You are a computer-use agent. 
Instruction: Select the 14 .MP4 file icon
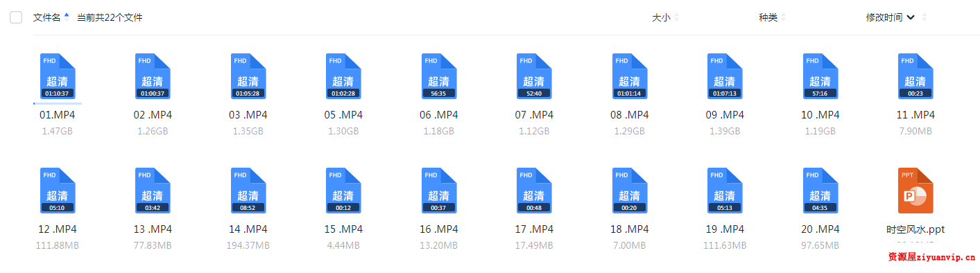248,191
